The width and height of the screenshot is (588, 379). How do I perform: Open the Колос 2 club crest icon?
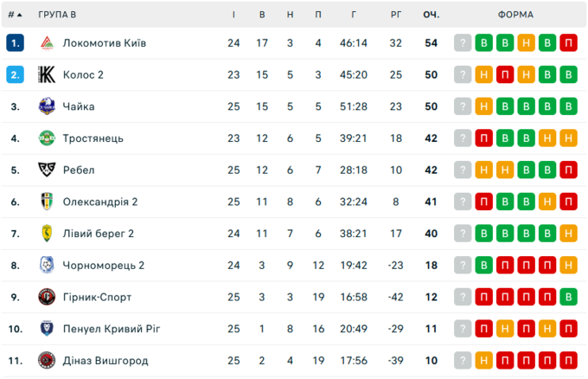coord(47,74)
